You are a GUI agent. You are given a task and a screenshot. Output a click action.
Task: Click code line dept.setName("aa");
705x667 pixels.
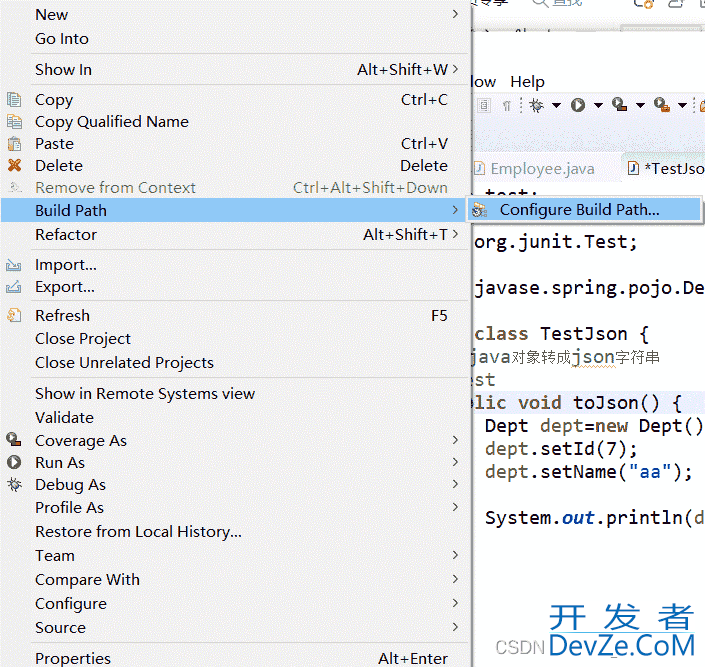[x=589, y=472]
